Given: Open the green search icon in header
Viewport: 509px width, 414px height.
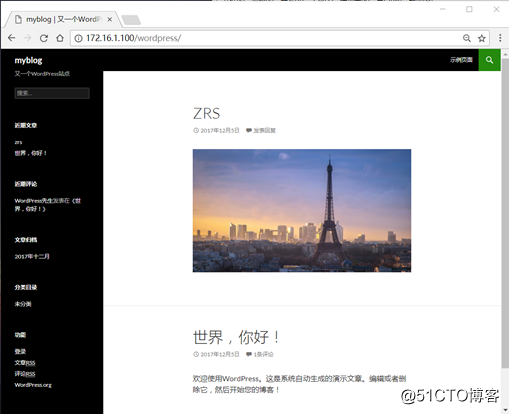Looking at the screenshot, I should (489, 60).
